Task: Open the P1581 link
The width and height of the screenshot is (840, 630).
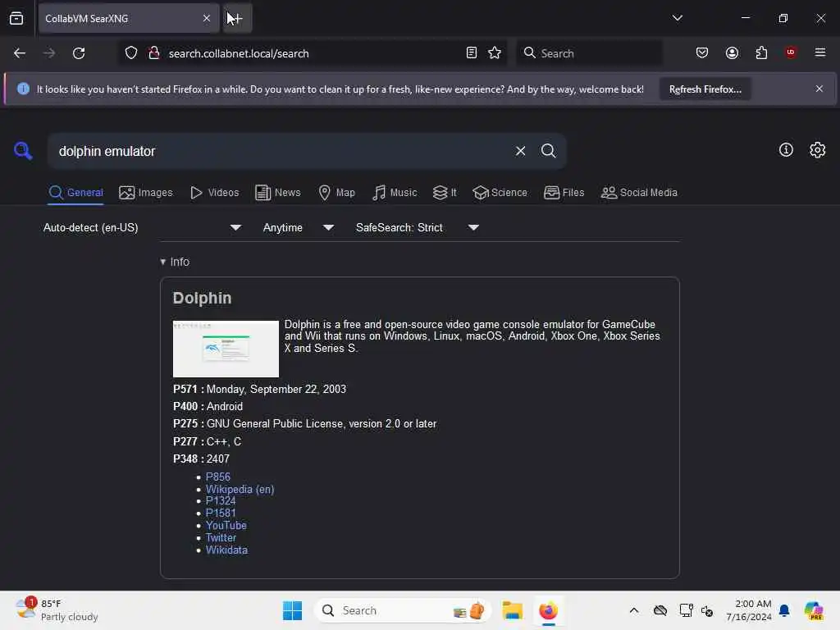Action: click(220, 514)
